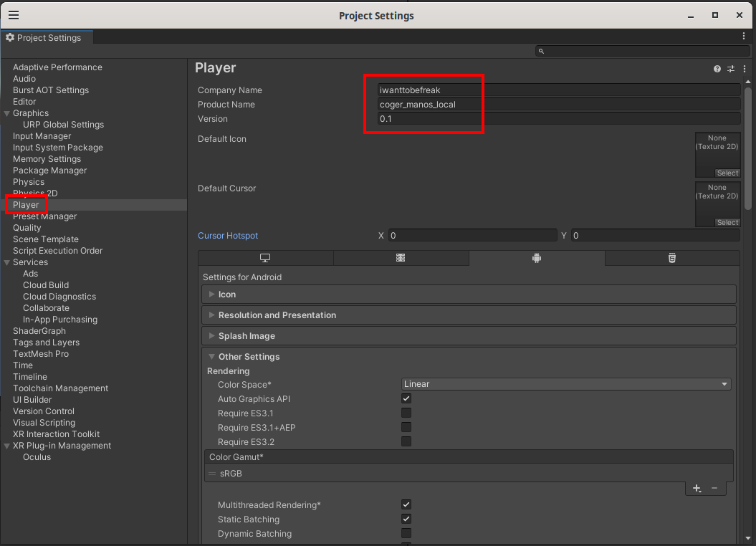756x546 pixels.
Task: Expand the Splash Image section
Action: tap(247, 336)
